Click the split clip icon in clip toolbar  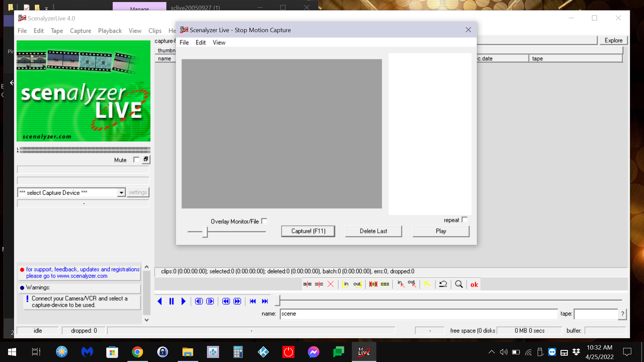click(x=307, y=284)
